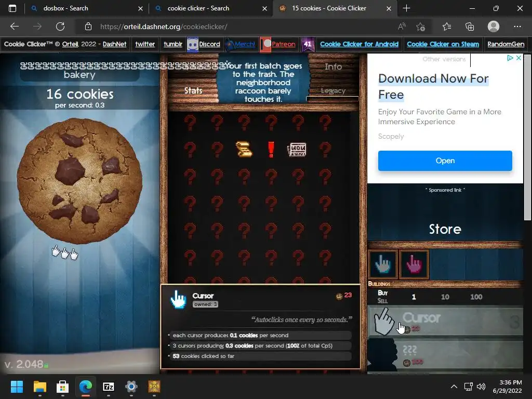Open the browser profile avatar

[x=494, y=26]
